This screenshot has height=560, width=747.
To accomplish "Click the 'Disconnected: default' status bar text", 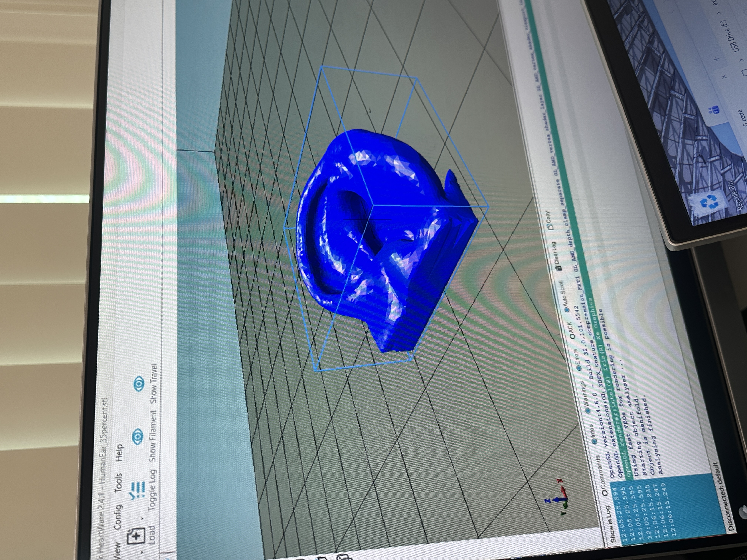I will coord(723,496).
